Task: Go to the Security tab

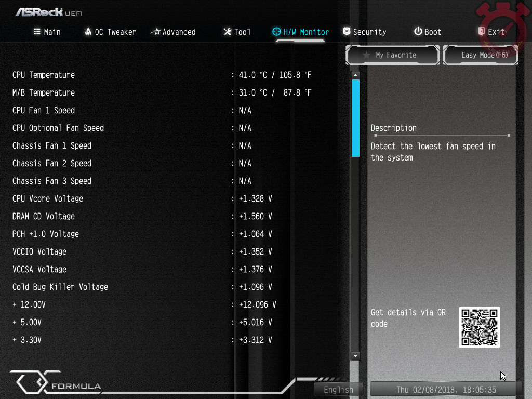Action: click(x=369, y=32)
